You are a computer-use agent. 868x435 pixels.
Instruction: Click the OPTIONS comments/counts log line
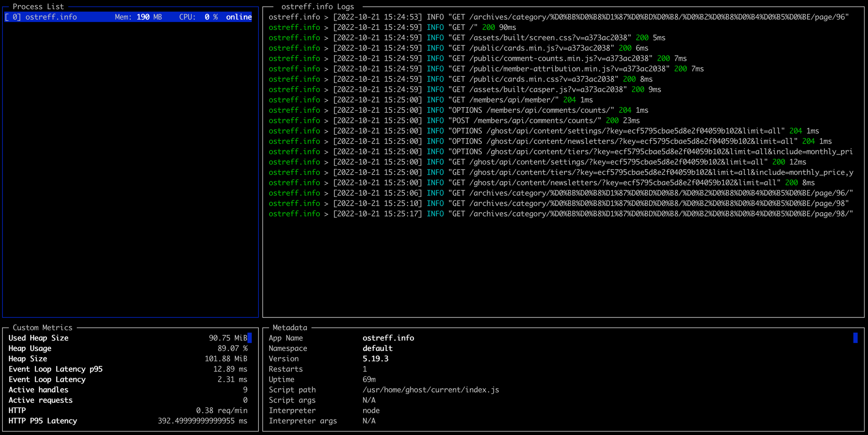[459, 111]
